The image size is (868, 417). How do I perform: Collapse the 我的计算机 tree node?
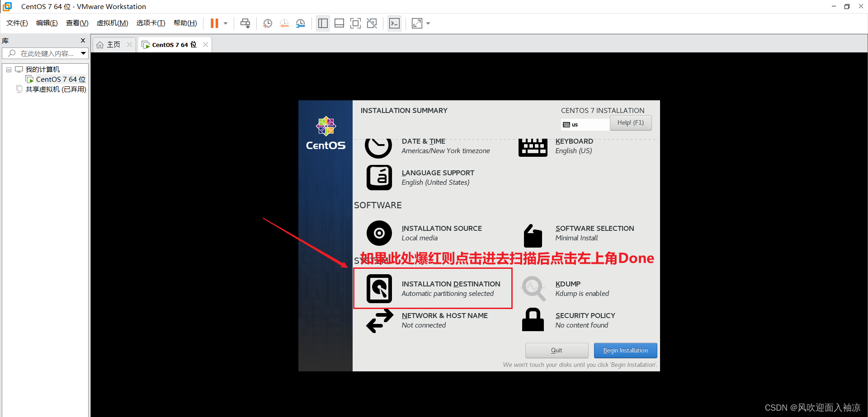click(9, 70)
